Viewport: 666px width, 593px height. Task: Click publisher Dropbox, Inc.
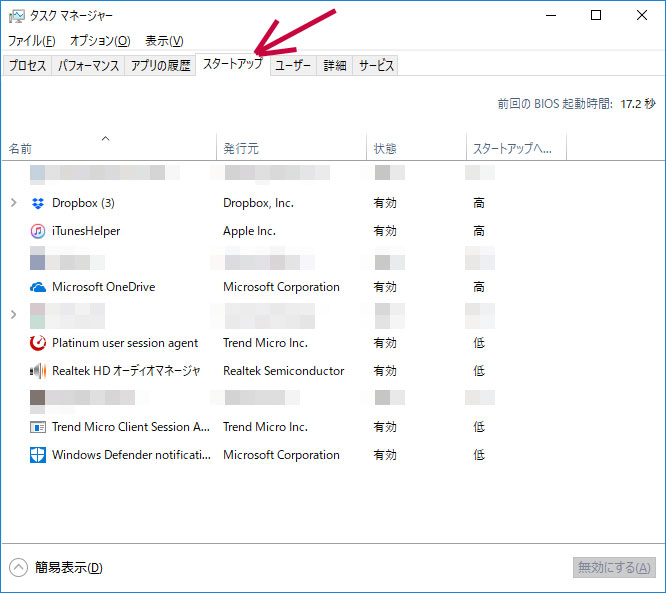point(259,203)
